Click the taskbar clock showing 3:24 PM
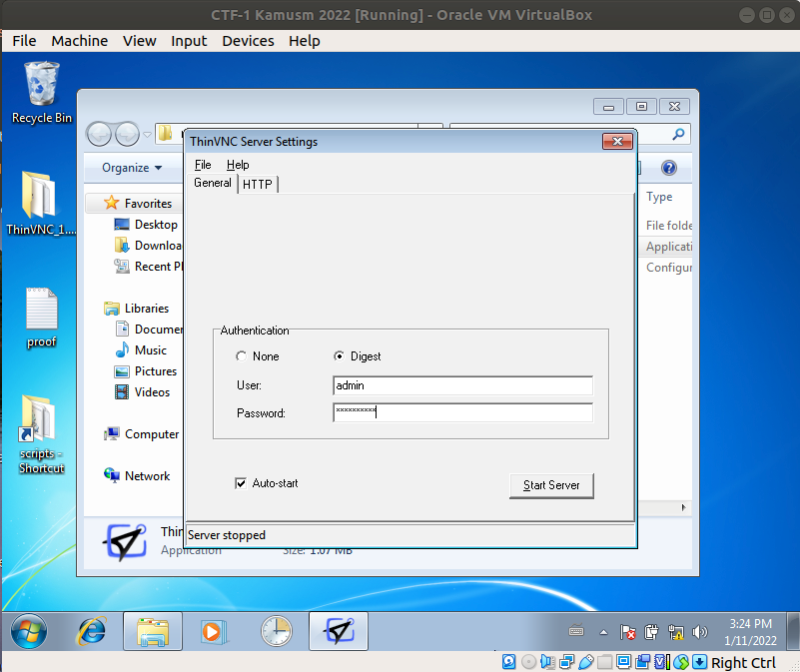Image resolution: width=800 pixels, height=672 pixels. (x=750, y=632)
